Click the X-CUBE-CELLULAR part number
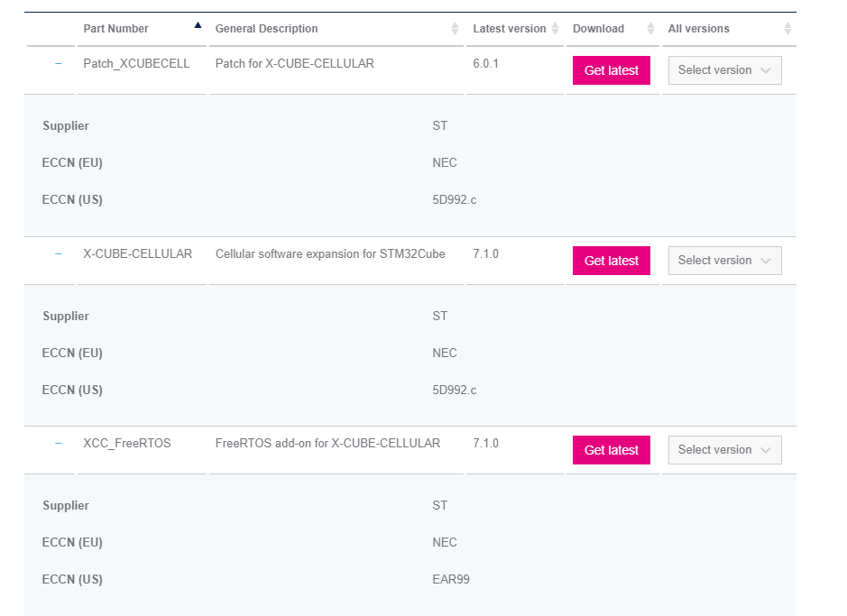Screen dimensions: 847x616 point(137,253)
